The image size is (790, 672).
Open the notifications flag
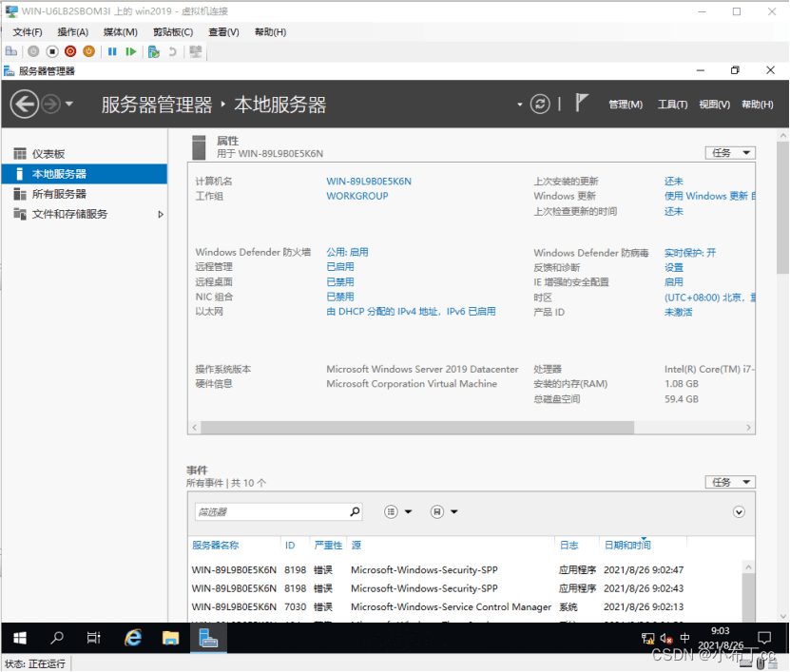582,103
